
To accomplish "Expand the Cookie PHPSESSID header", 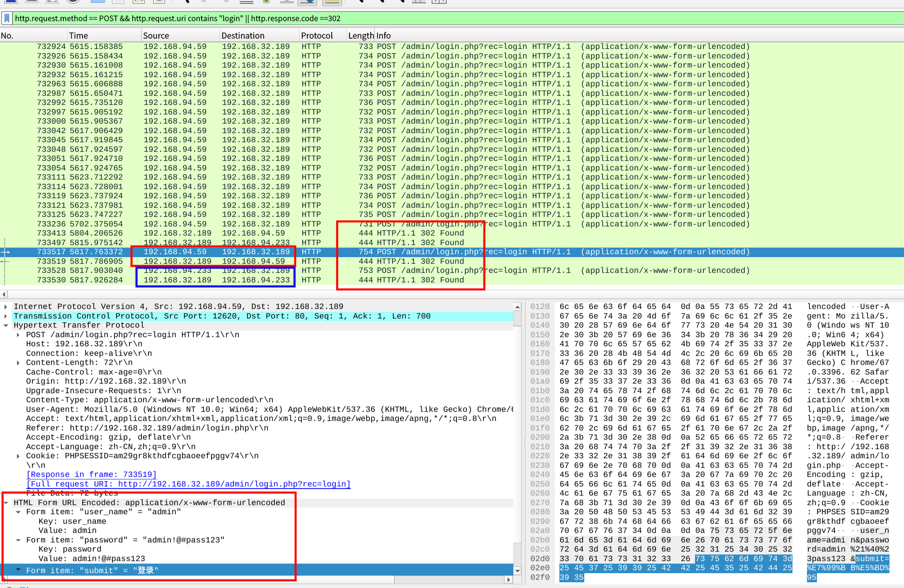I will (x=18, y=456).
